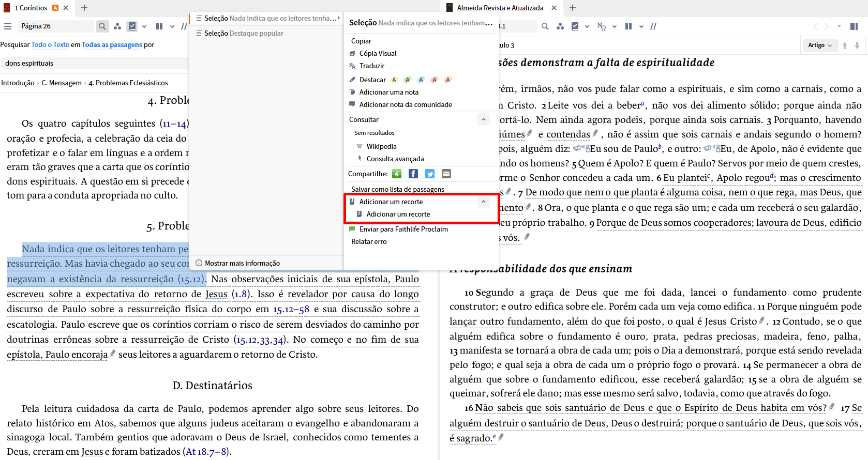Pick the orange highlight swatch
Image resolution: width=868 pixels, height=460 pixels.
tap(448, 80)
